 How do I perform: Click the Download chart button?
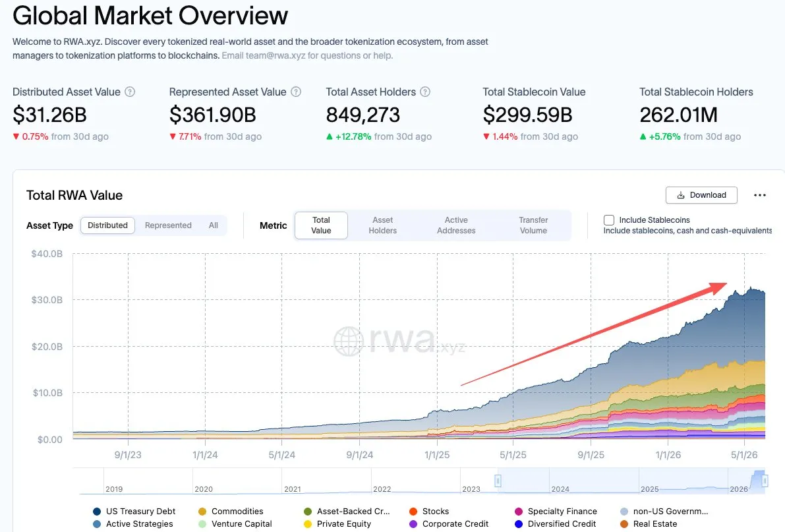pyautogui.click(x=701, y=195)
